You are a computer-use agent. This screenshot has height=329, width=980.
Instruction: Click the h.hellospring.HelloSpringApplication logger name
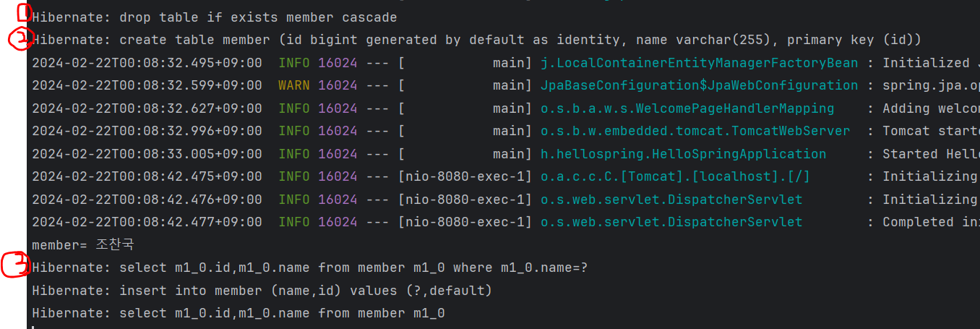pos(684,154)
